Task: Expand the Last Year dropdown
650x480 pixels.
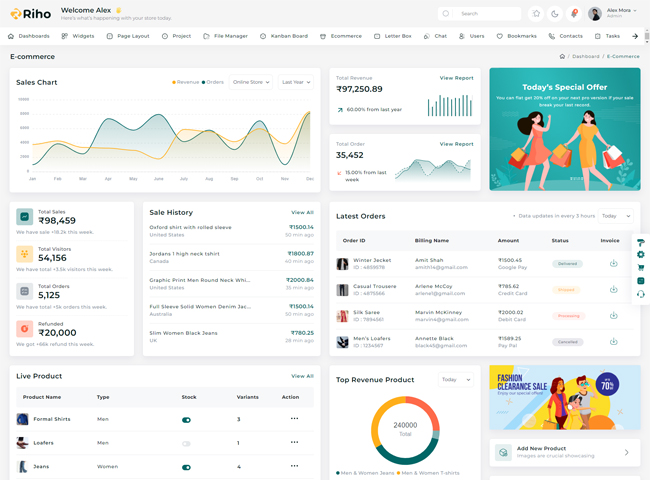Action: [x=295, y=82]
